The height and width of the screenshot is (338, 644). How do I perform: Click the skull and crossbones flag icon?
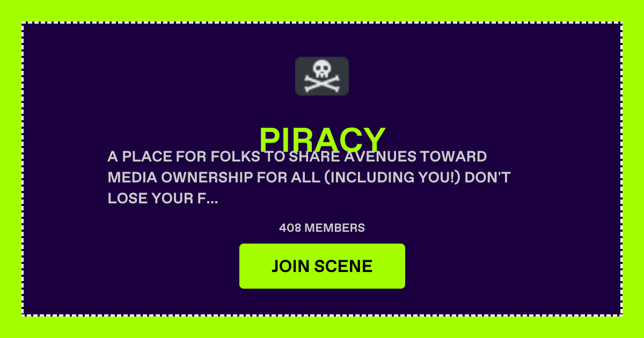[322, 76]
